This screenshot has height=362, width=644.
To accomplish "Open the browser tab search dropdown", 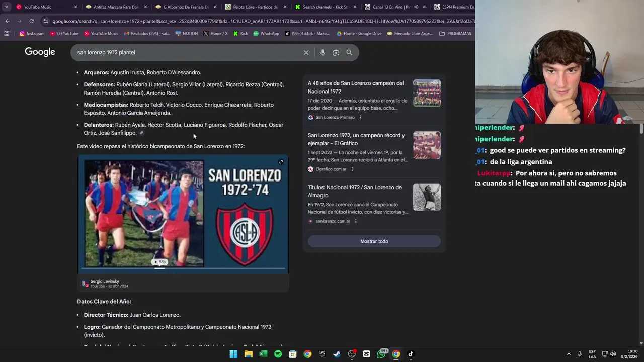I will tap(7, 7).
